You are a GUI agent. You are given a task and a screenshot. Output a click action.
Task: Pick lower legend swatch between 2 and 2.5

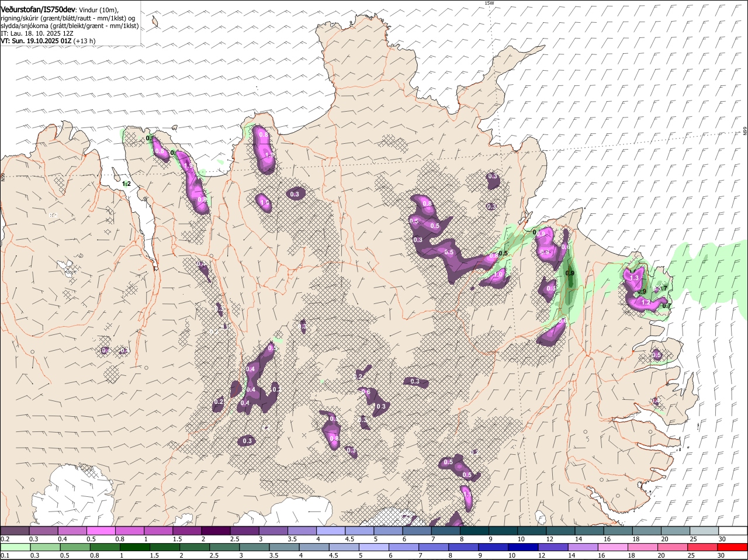point(194,547)
